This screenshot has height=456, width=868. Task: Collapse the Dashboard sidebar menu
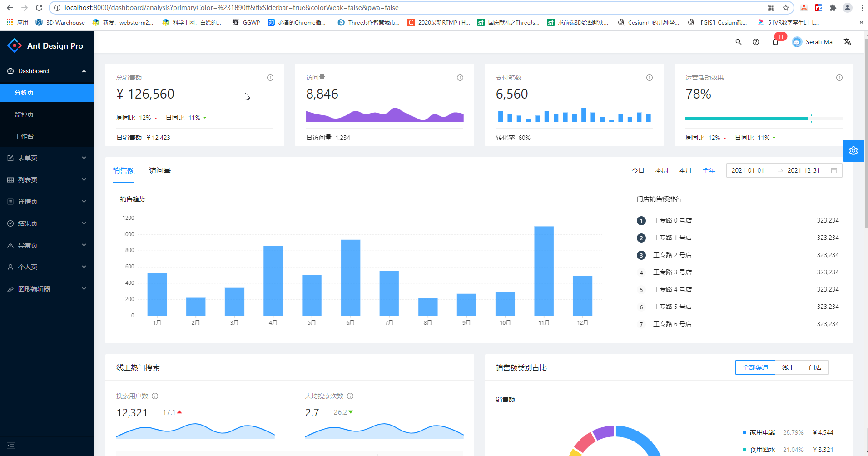pos(47,71)
